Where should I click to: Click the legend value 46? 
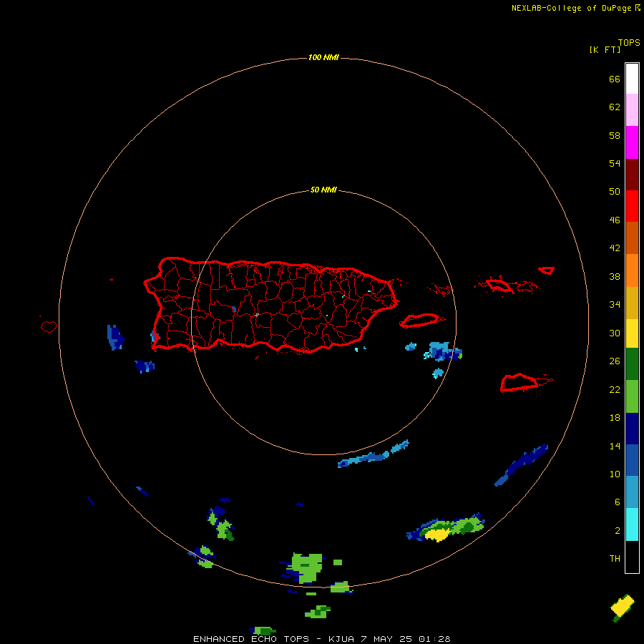(x=615, y=220)
